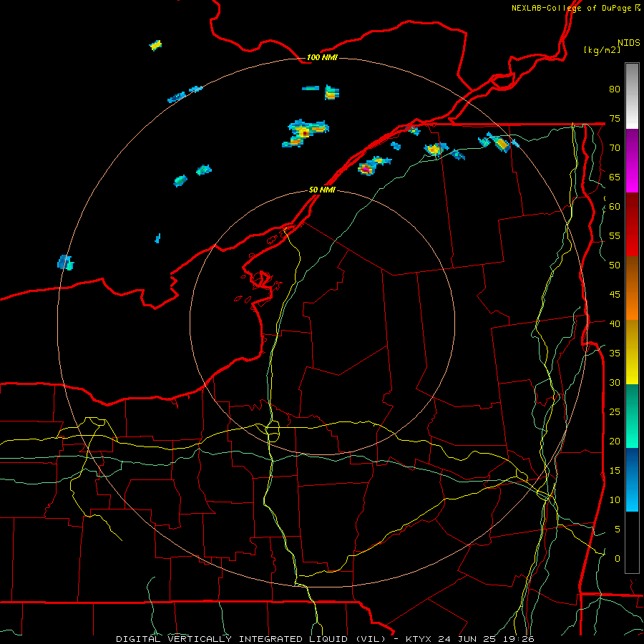
Task: Select the 0 value on the VIL scale
Action: [x=618, y=559]
